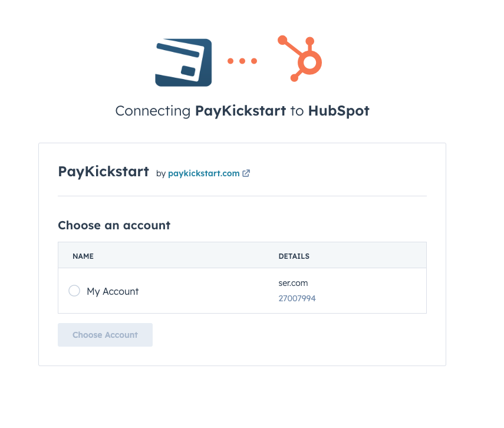Click the divider line under the PayKickstart title
The height and width of the screenshot is (428, 504).
pos(242,196)
